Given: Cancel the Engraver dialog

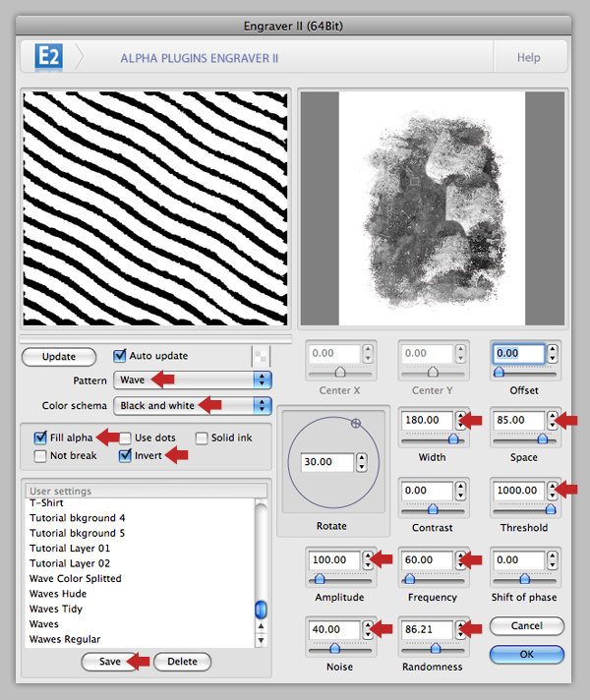Looking at the screenshot, I should click(x=527, y=626).
